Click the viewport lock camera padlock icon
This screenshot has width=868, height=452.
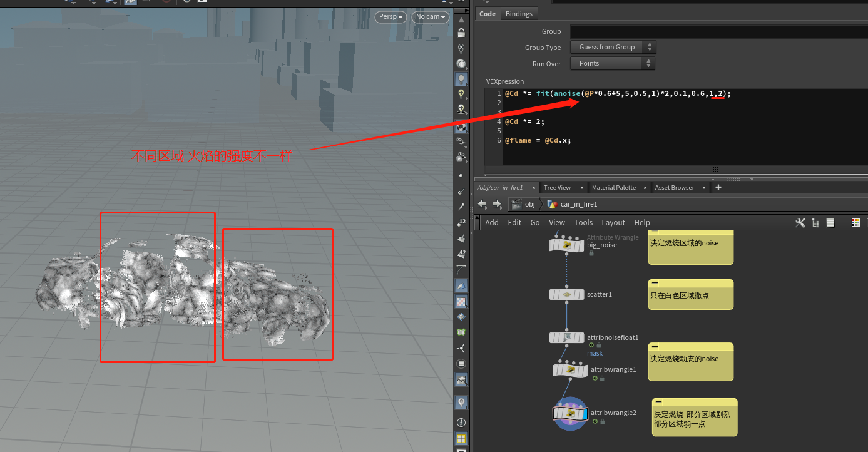461,33
